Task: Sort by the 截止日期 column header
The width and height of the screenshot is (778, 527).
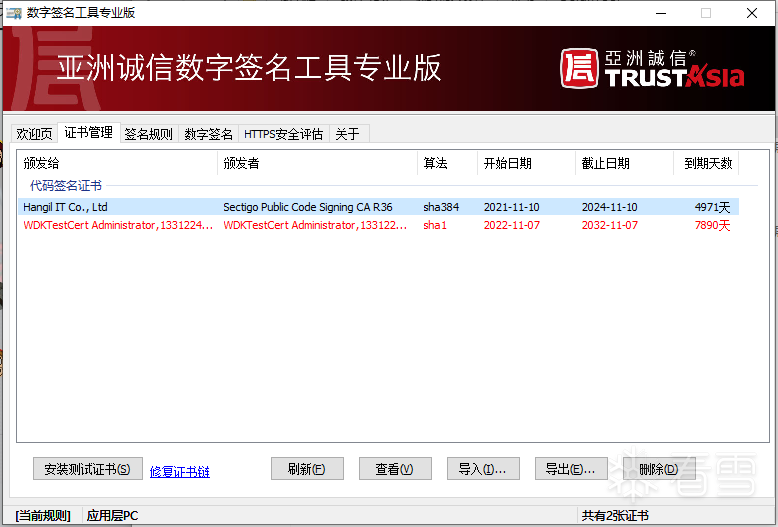Action: click(x=624, y=163)
